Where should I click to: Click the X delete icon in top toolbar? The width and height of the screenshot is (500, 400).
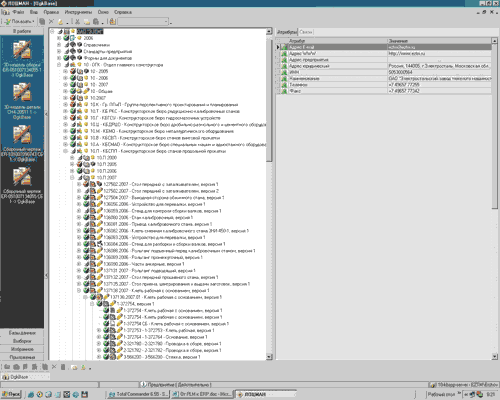click(51, 21)
